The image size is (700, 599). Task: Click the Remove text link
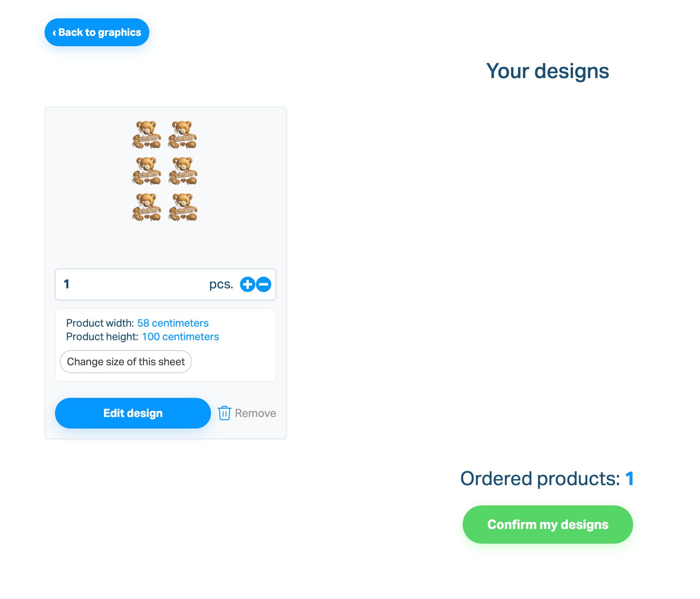click(x=255, y=413)
